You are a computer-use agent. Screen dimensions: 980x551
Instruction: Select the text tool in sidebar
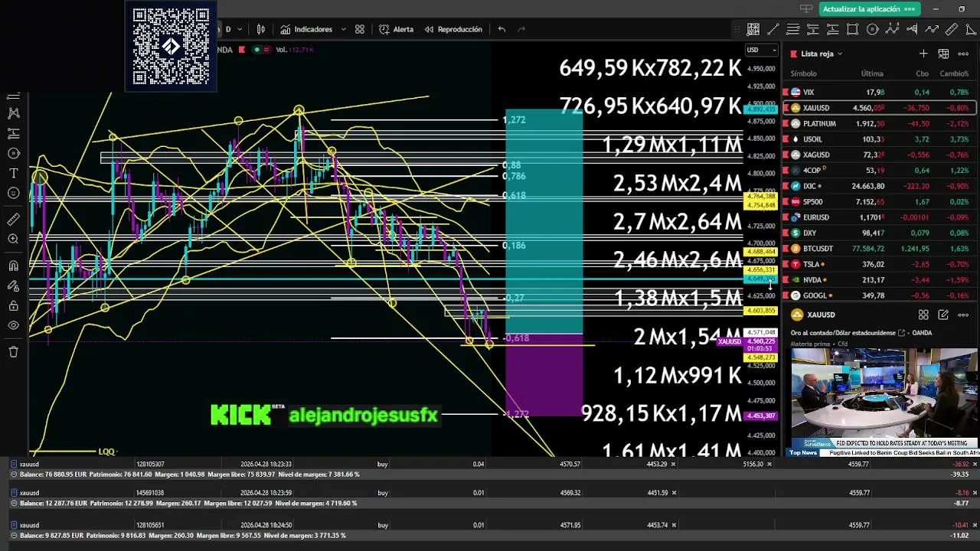[x=13, y=173]
